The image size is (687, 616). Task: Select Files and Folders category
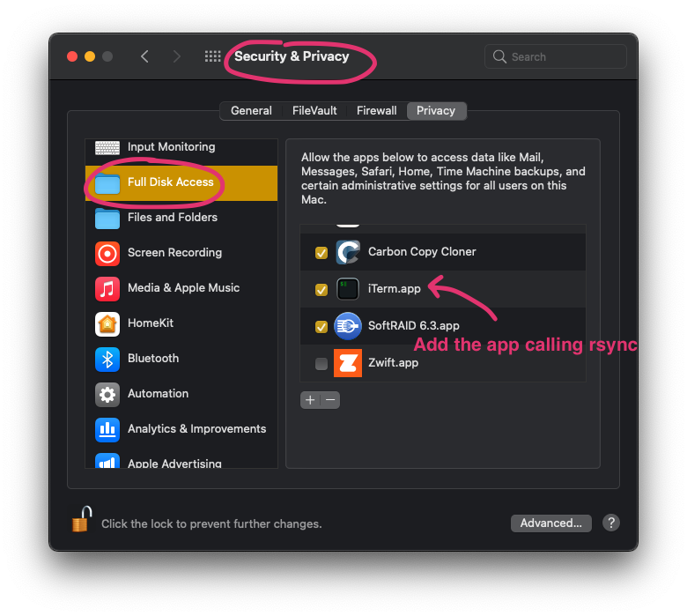181,219
